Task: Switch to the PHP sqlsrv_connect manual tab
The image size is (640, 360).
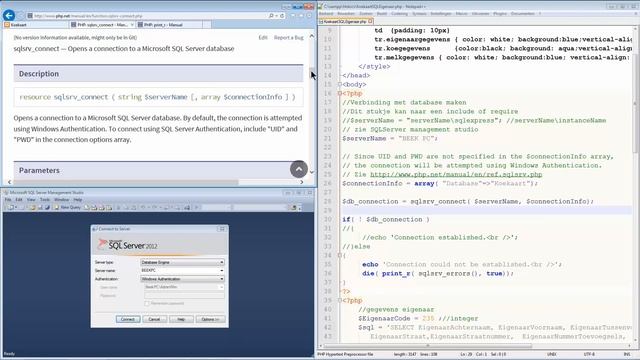Action: 102,25
